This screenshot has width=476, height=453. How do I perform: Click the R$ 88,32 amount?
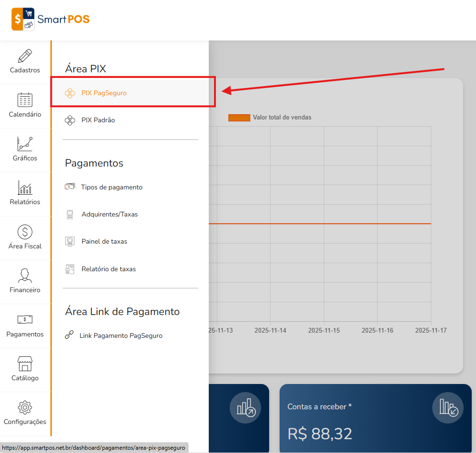pyautogui.click(x=320, y=433)
